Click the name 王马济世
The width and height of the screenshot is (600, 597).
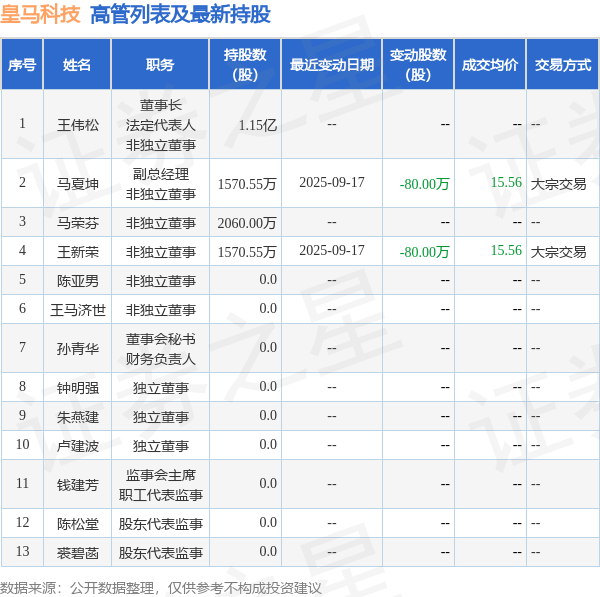(x=78, y=310)
